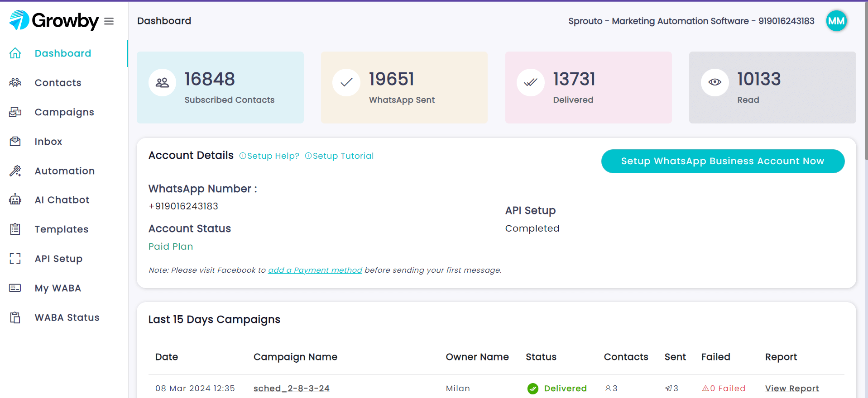Open the Contacts people icon in sidebar

(15, 83)
